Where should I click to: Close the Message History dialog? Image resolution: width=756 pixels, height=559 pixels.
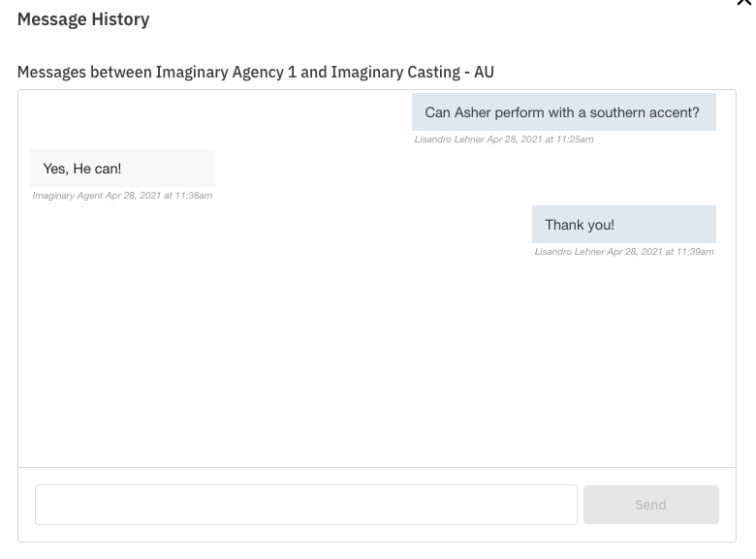coord(744,3)
